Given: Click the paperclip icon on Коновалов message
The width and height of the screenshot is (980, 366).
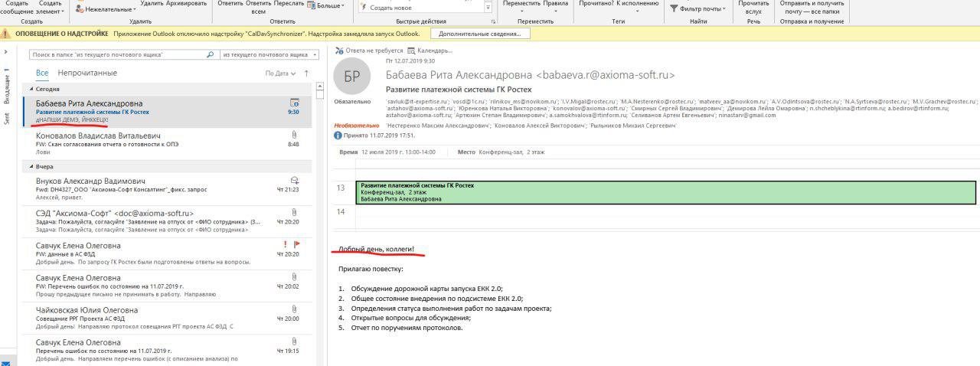Looking at the screenshot, I should click(x=294, y=135).
